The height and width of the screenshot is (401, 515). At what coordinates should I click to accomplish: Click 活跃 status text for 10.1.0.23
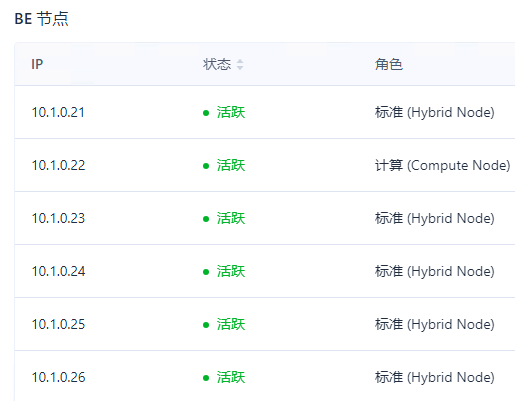pyautogui.click(x=231, y=218)
